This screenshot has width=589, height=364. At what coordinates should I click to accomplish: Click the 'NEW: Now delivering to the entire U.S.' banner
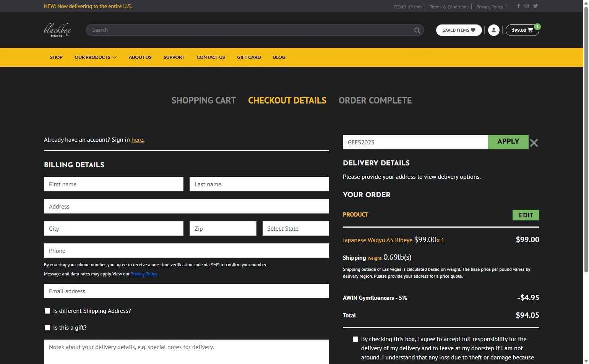88,6
